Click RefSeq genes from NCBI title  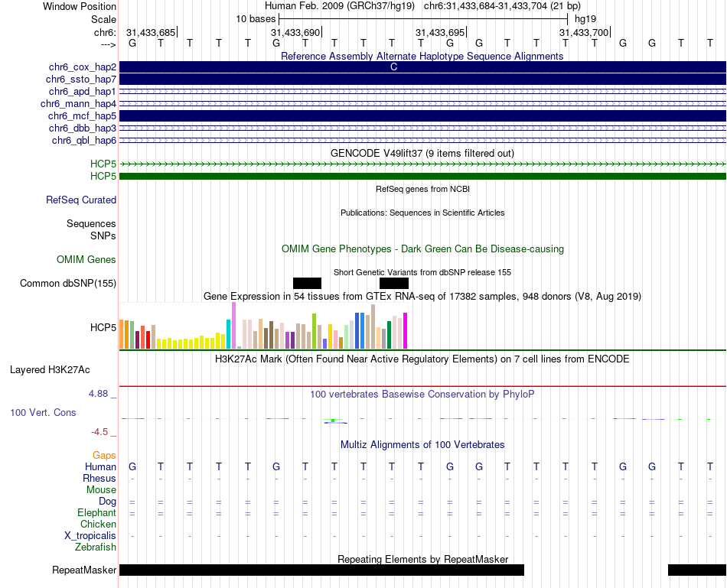[422, 189]
